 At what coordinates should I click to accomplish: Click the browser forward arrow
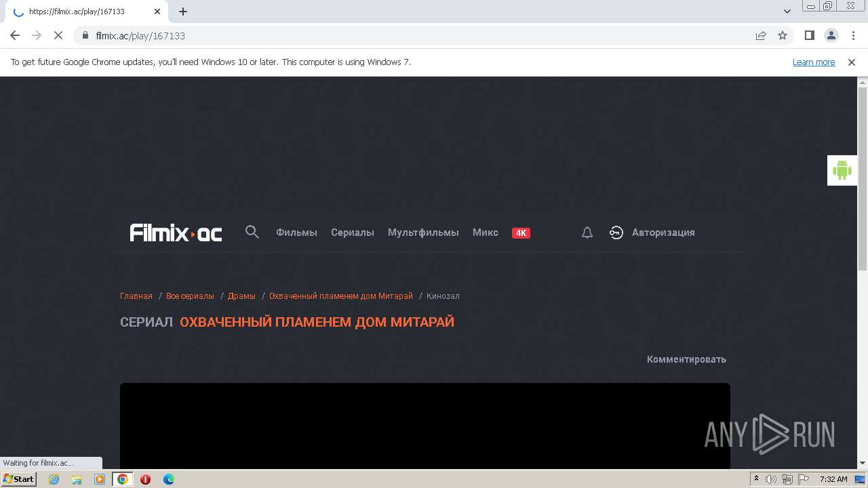[37, 35]
